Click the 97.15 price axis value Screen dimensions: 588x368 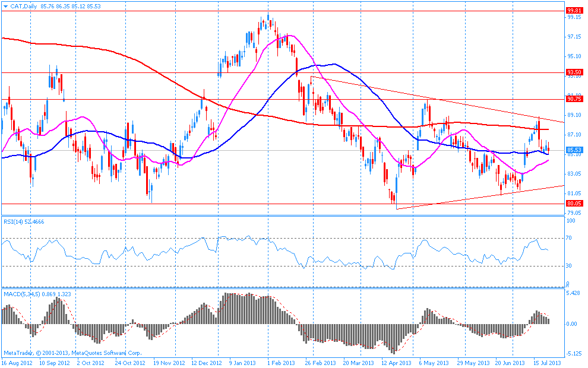point(574,37)
